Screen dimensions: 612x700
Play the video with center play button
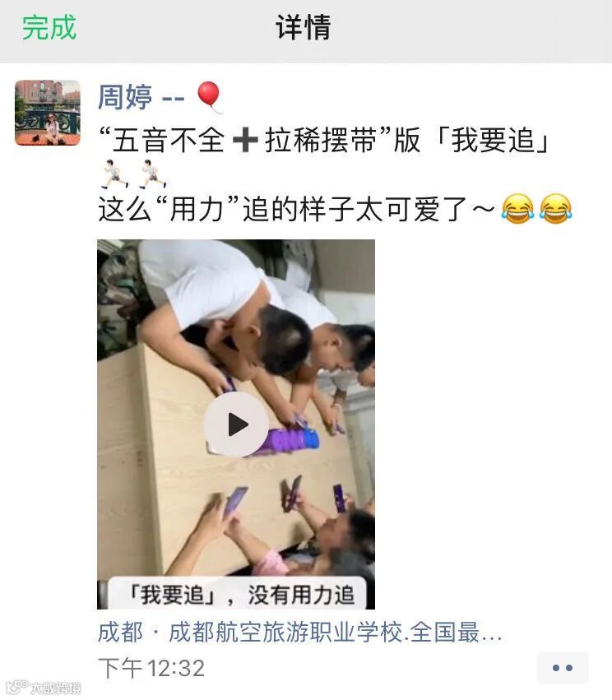(236, 424)
